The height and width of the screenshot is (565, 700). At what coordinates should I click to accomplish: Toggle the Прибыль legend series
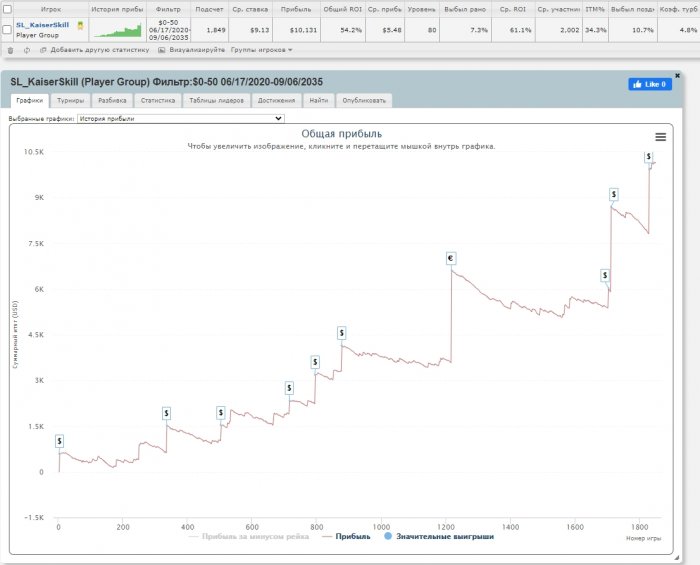point(346,536)
